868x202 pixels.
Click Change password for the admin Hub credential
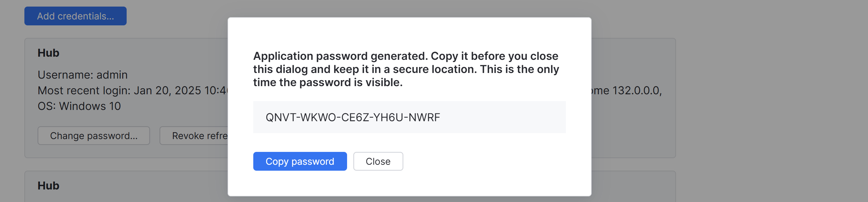pos(93,136)
